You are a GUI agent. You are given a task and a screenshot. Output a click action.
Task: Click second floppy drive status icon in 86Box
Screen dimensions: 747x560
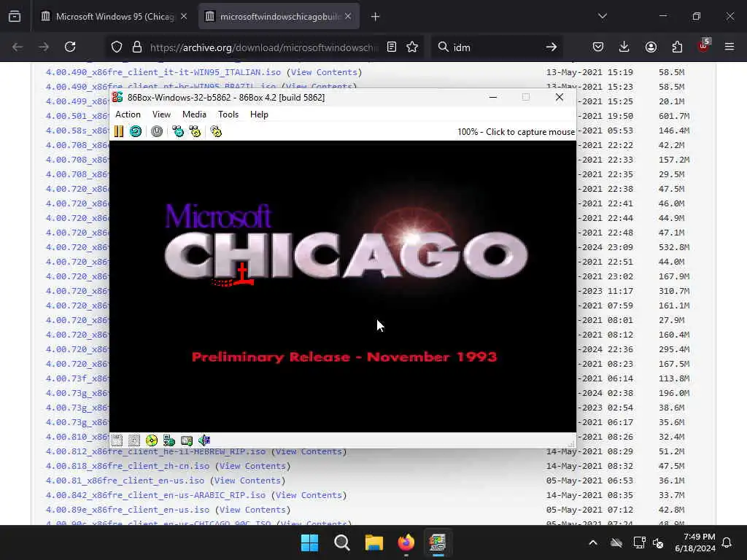[x=134, y=440]
